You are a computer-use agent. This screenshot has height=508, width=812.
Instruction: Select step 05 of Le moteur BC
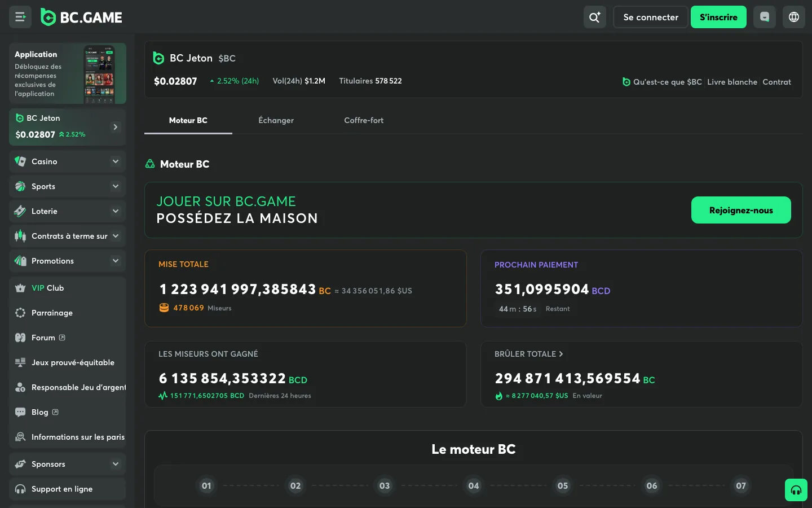[563, 485]
